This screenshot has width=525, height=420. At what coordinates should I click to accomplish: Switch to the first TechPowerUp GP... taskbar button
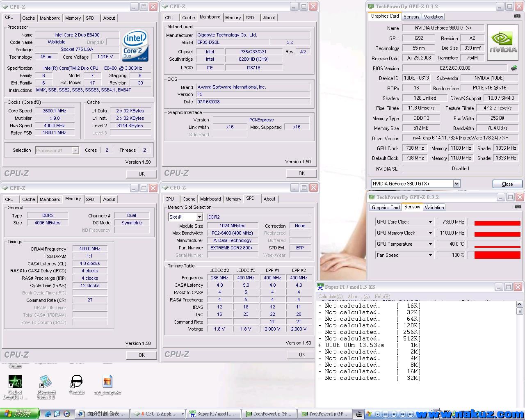coord(269,414)
